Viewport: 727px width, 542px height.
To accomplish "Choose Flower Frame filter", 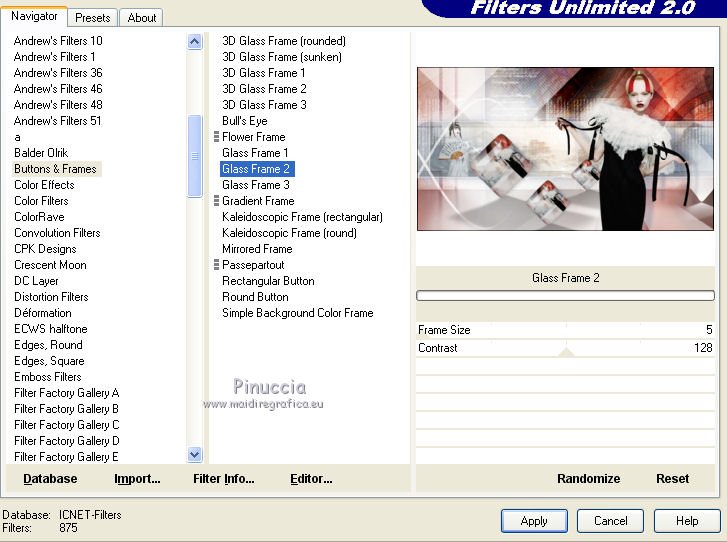I will click(x=254, y=137).
